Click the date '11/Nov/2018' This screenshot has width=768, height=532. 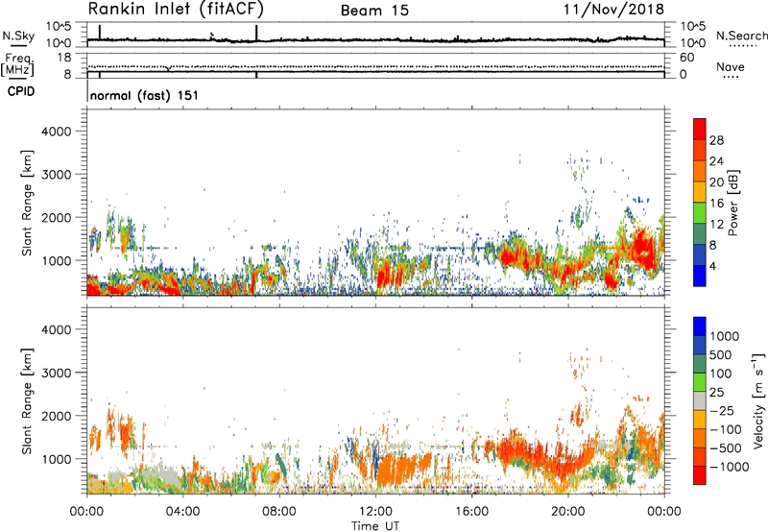pos(613,10)
